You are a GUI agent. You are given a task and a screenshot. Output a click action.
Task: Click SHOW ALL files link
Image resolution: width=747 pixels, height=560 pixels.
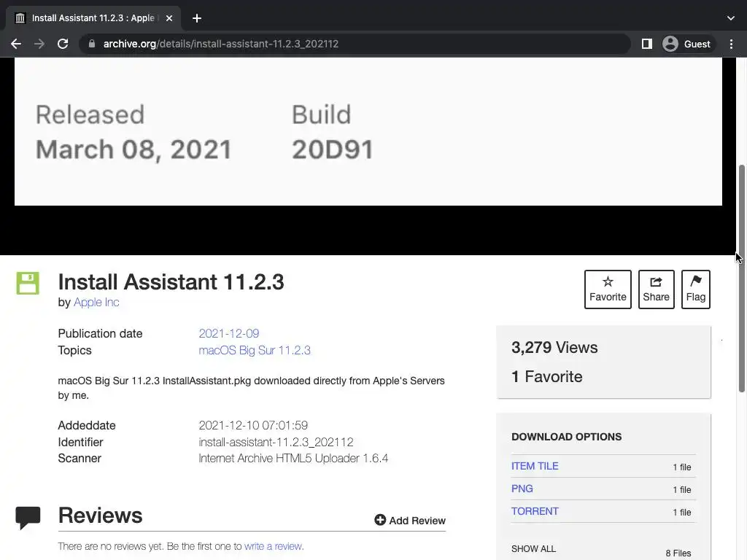(x=533, y=549)
